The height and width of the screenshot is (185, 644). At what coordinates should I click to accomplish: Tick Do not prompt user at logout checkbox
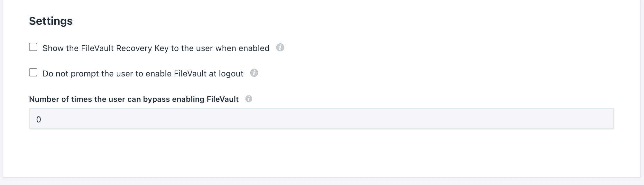point(33,73)
